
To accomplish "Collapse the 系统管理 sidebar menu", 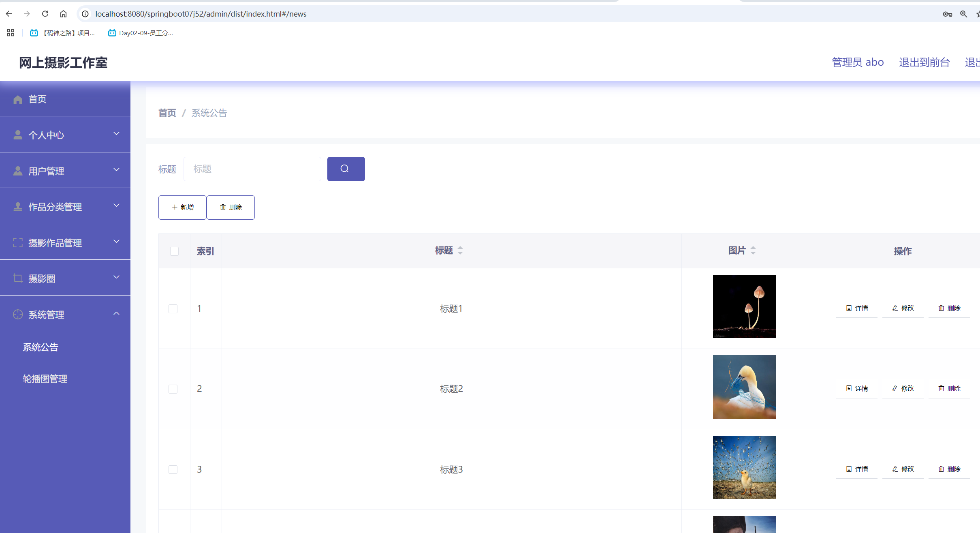I will pos(65,314).
